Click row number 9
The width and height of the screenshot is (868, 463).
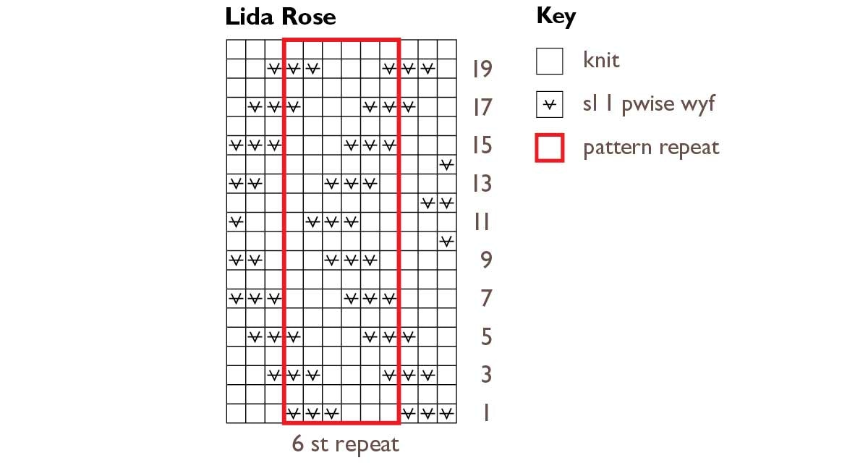pos(486,260)
